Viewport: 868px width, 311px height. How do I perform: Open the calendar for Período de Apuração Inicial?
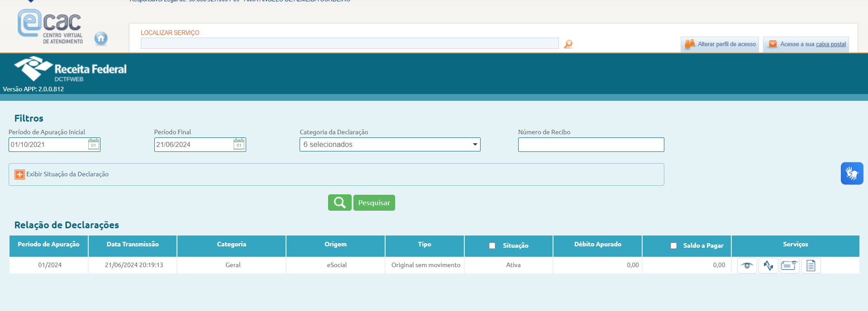tap(94, 144)
